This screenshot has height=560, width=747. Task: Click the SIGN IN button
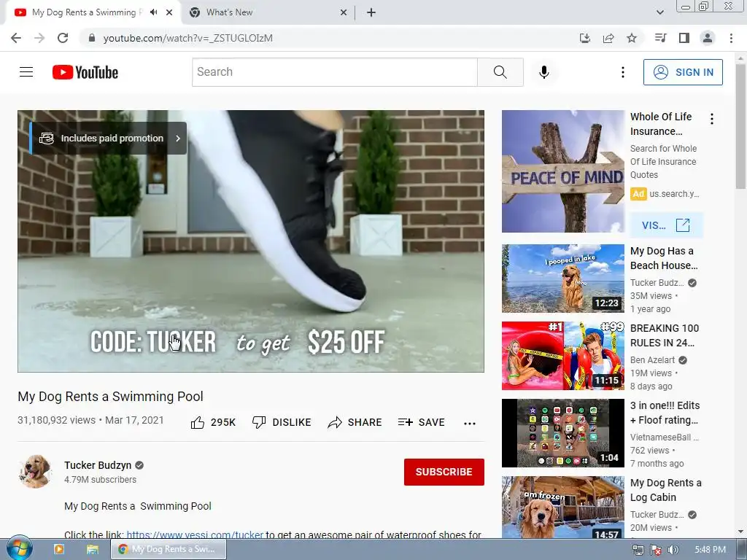click(x=683, y=72)
